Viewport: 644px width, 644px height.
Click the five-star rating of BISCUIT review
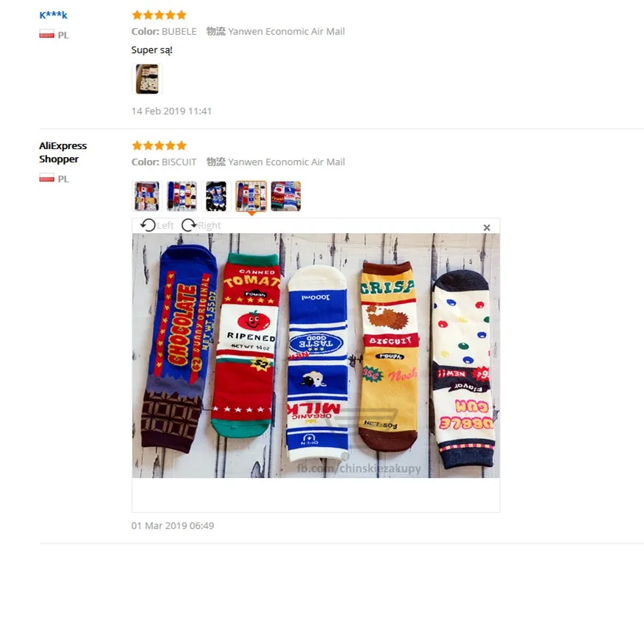159,145
